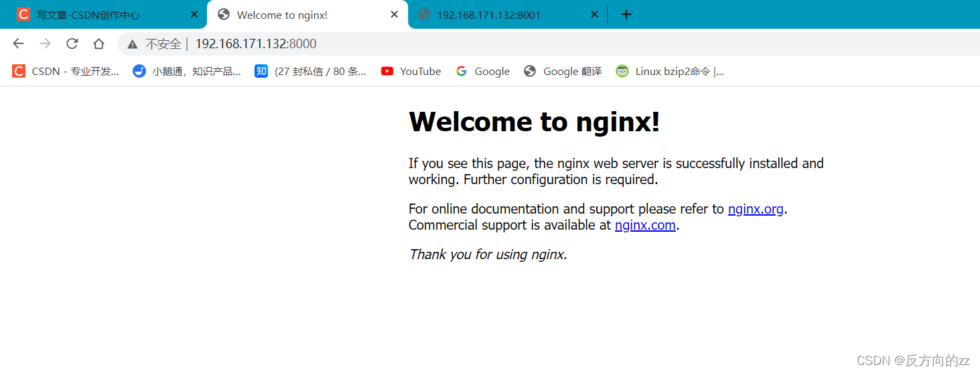Open the Google bookmark

pos(482,71)
